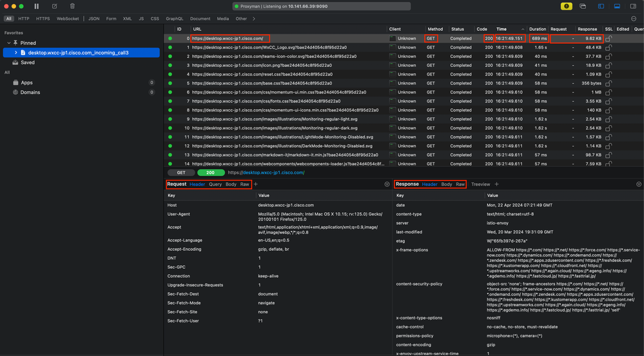Open Apps in the sidebar

tap(26, 83)
